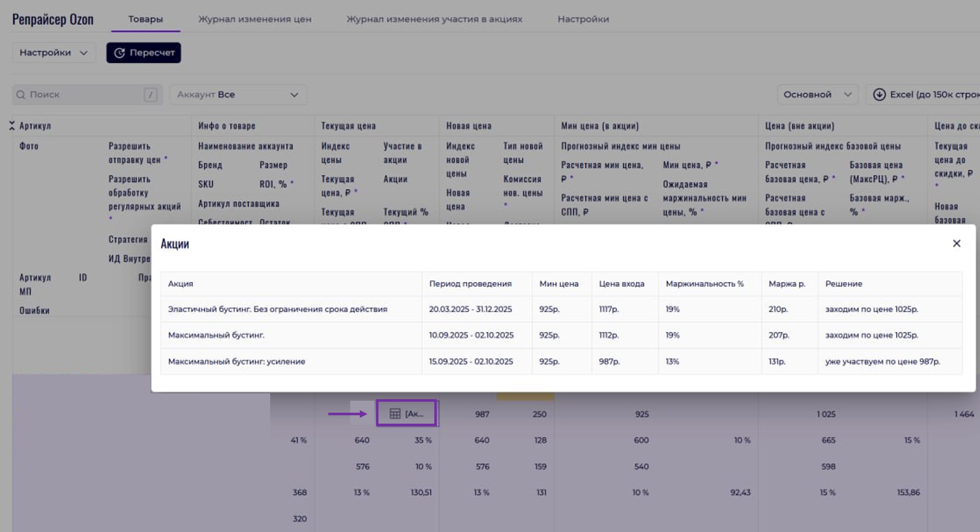Click the Пересчет refresh button
Viewport: 980px width, 532px height.
pyautogui.click(x=143, y=53)
